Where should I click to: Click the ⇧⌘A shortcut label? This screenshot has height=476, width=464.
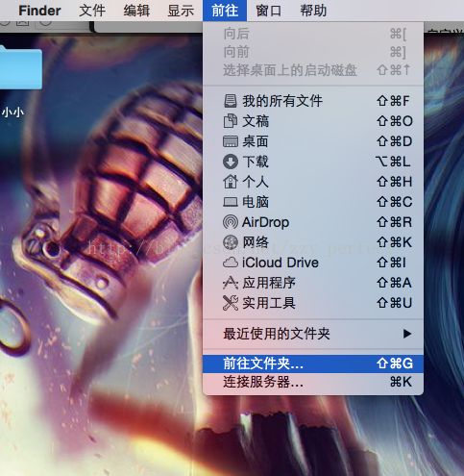(394, 283)
